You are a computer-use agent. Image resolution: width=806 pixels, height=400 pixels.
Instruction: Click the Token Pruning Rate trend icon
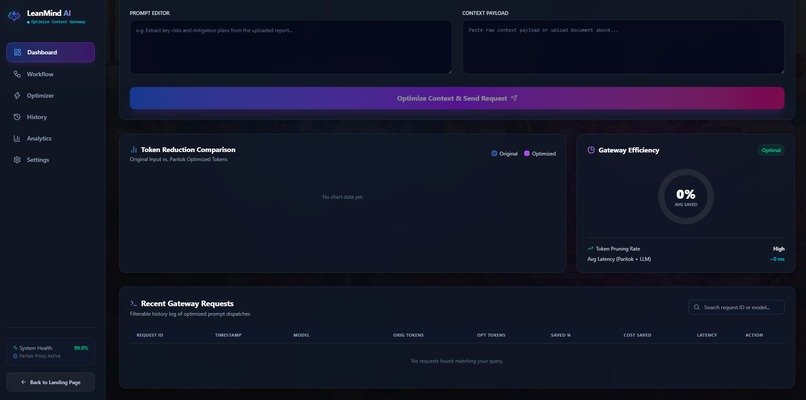click(590, 249)
